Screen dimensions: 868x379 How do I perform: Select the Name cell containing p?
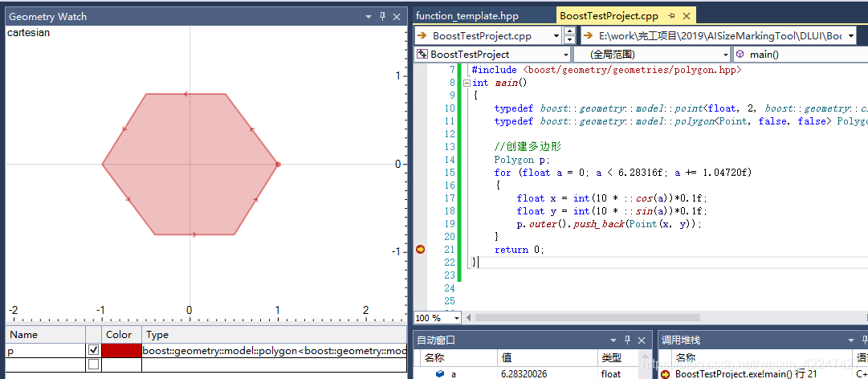pos(46,350)
